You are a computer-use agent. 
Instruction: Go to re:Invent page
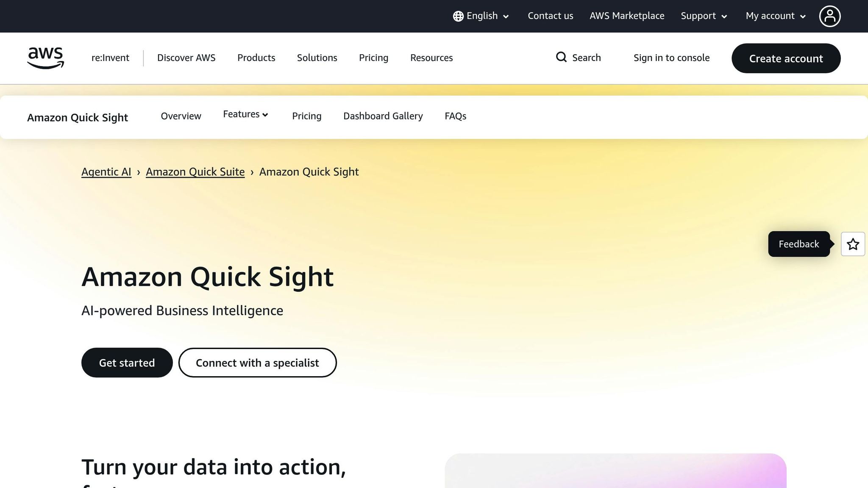click(110, 58)
